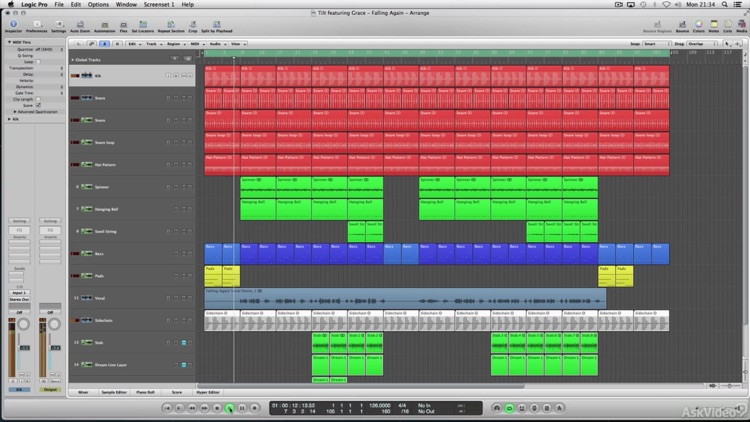The width and height of the screenshot is (750, 422).
Task: Click the Bounce icon
Action: 682,26
